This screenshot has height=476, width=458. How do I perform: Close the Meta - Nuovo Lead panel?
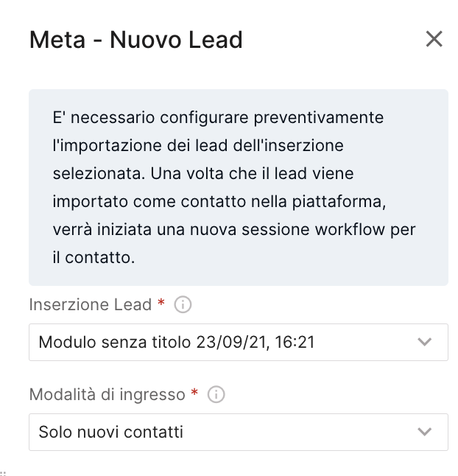point(434,39)
